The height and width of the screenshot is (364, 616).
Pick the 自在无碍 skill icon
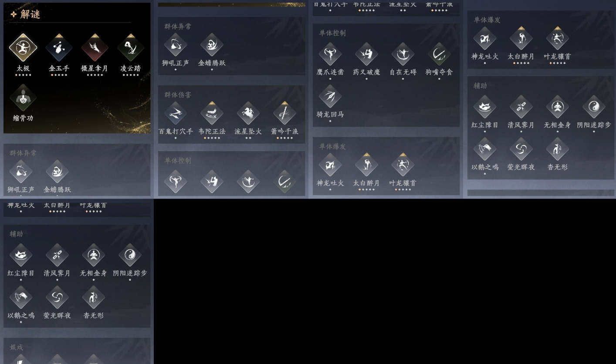(x=403, y=54)
